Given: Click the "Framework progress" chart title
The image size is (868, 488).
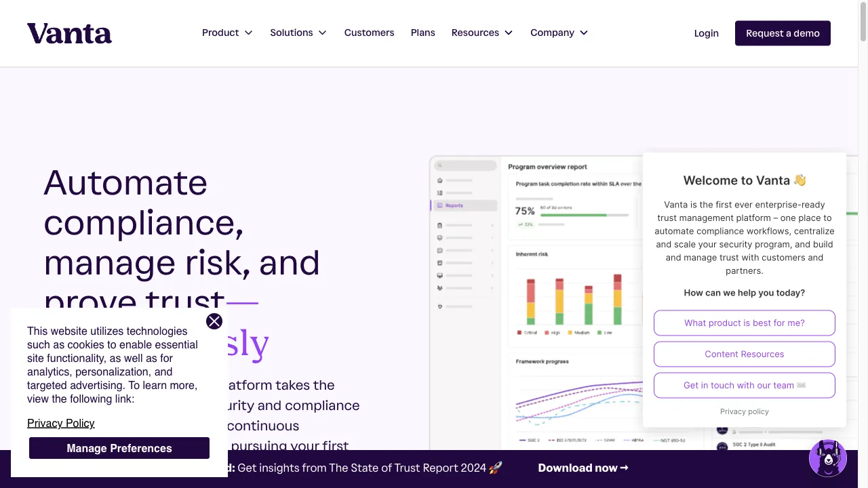Looking at the screenshot, I should click(x=542, y=361).
